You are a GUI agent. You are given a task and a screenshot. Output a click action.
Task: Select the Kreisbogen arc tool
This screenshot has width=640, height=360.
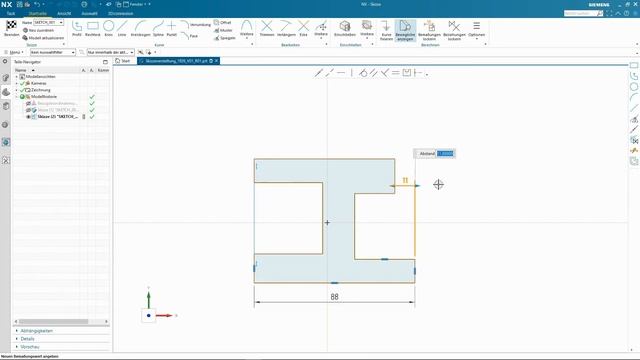point(140,29)
